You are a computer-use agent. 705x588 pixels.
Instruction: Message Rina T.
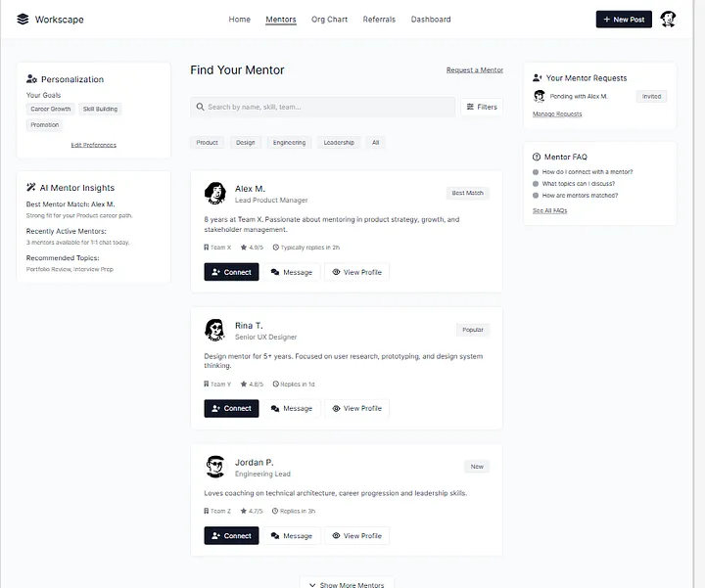pos(292,408)
